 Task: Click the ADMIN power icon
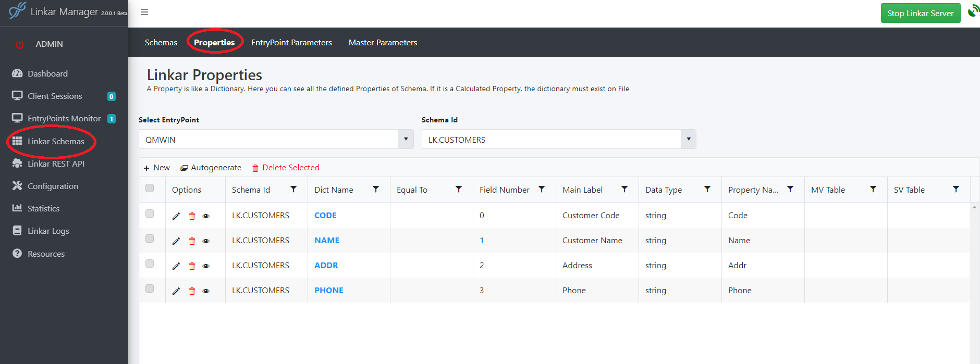point(20,44)
